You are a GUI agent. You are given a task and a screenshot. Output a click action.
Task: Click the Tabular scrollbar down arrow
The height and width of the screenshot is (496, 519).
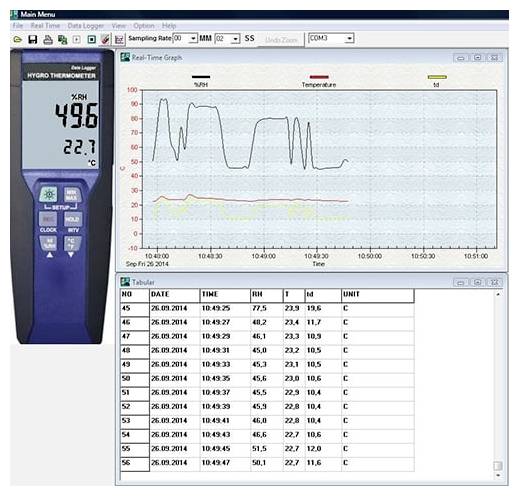pos(498,475)
